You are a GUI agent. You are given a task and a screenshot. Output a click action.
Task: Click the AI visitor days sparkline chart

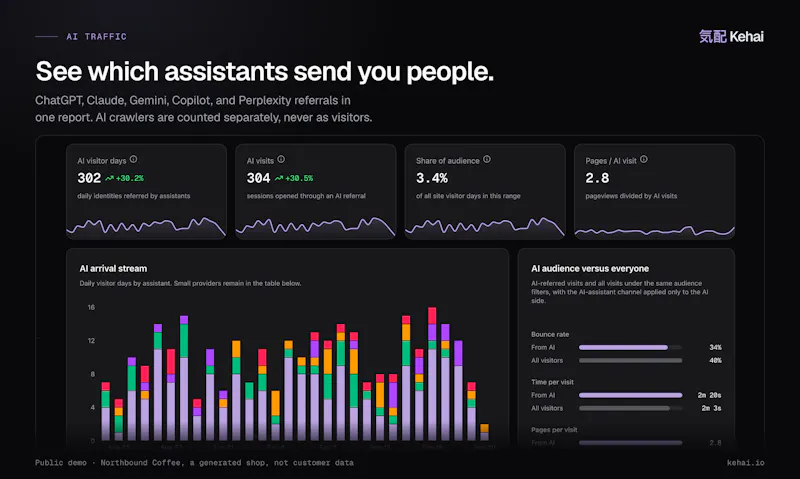pos(146,226)
